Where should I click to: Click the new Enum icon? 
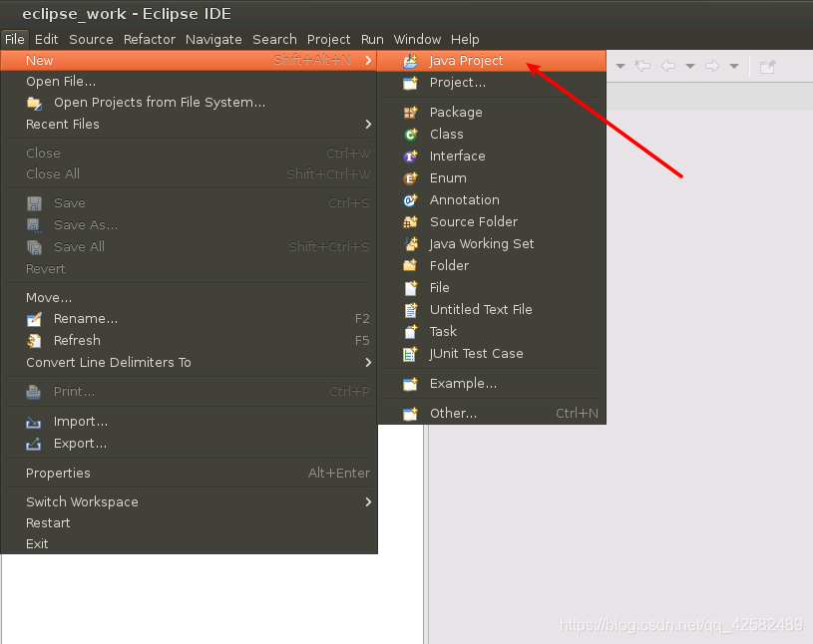click(410, 178)
